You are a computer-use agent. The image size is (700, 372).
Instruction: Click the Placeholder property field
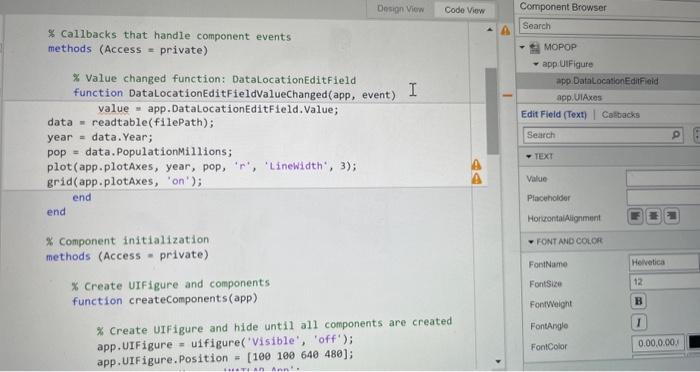click(x=663, y=197)
